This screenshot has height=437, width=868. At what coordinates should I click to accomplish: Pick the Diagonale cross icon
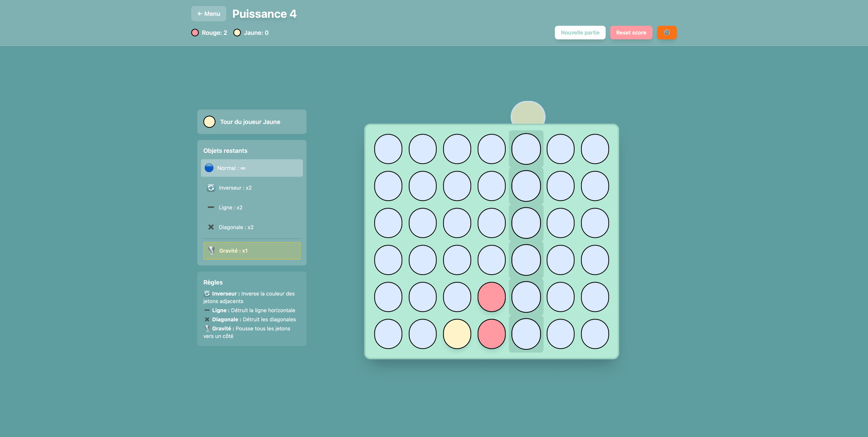tap(211, 227)
